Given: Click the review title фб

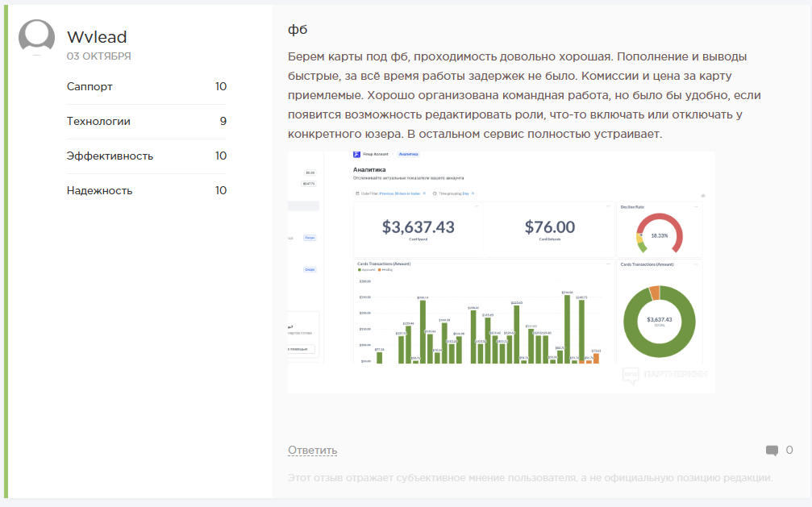Looking at the screenshot, I should [x=297, y=30].
